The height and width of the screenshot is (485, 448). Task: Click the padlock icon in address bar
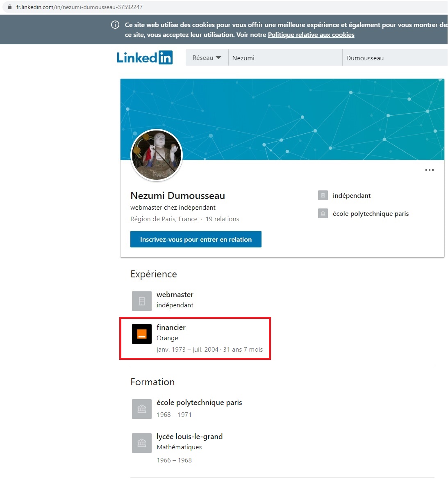coord(10,7)
